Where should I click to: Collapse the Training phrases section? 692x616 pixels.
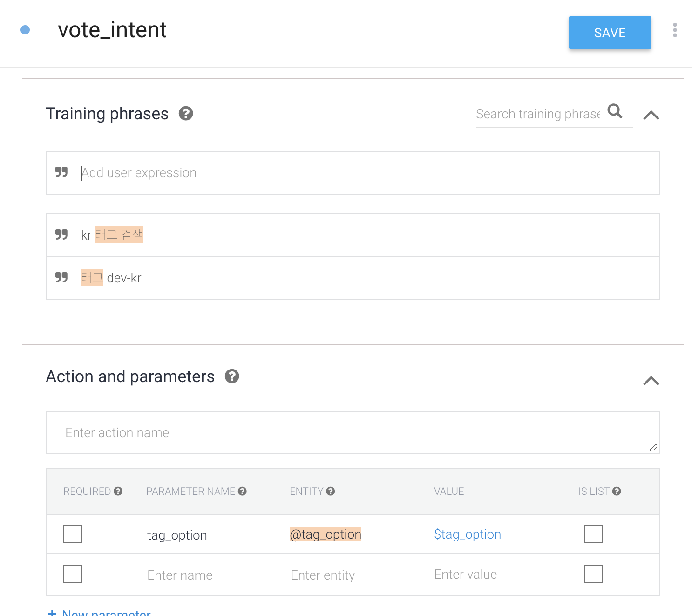click(x=651, y=115)
